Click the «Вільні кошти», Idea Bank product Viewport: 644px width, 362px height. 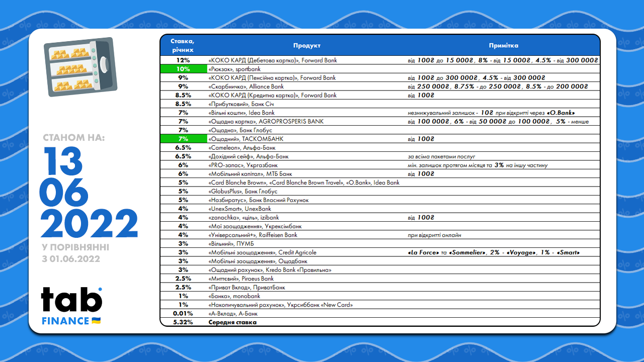[x=241, y=113]
